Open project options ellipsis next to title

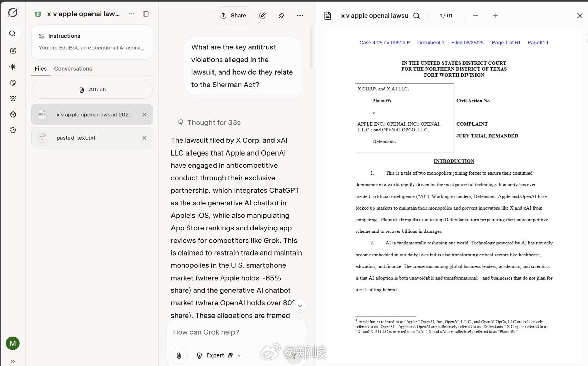coord(131,14)
